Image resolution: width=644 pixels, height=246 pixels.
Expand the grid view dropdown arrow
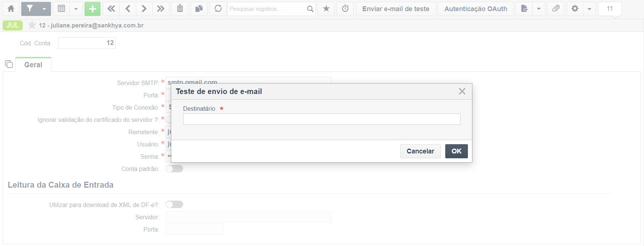click(76, 9)
